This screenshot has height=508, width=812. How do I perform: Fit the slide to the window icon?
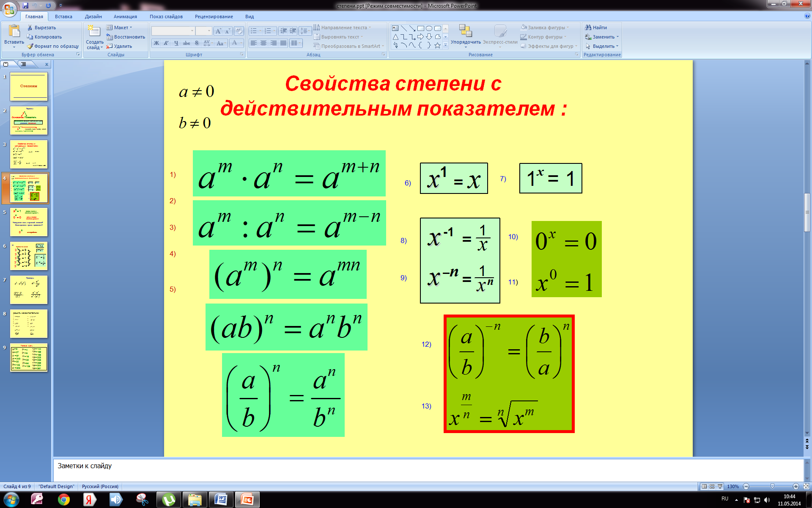click(x=806, y=486)
